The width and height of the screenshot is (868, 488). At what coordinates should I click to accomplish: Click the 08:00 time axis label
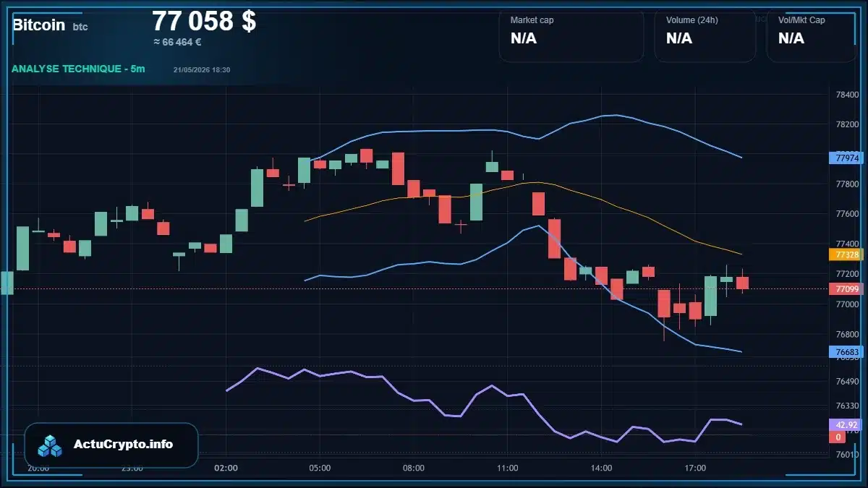(x=414, y=468)
